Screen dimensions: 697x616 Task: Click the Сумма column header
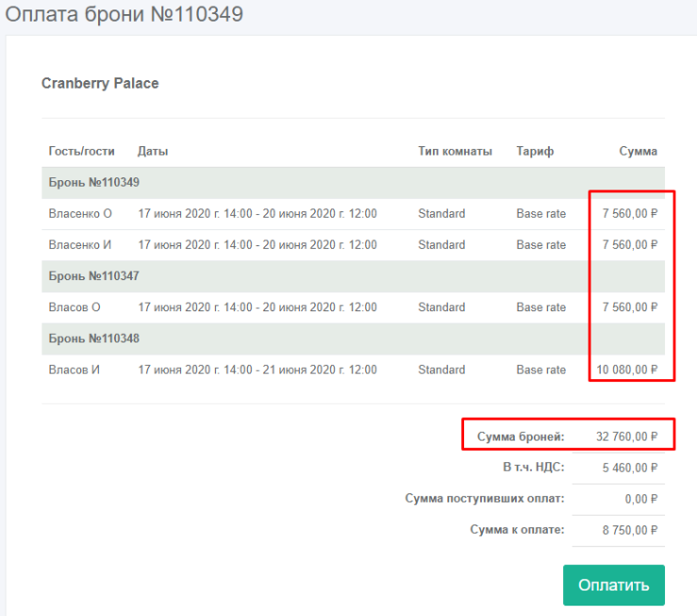(x=638, y=151)
